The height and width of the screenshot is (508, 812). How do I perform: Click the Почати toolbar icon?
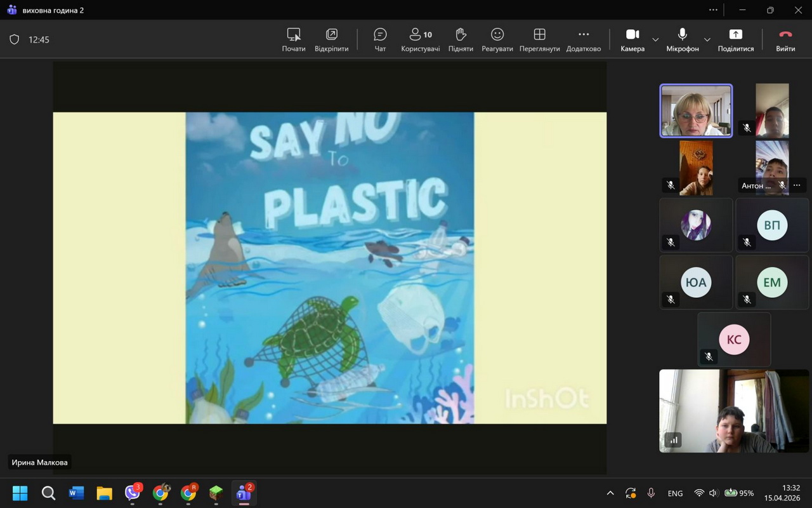(x=294, y=39)
